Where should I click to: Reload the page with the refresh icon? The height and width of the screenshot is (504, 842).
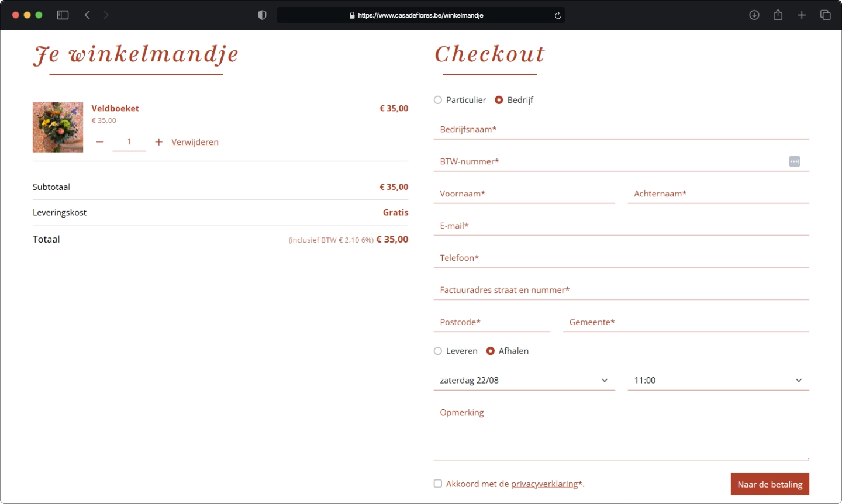click(x=558, y=16)
